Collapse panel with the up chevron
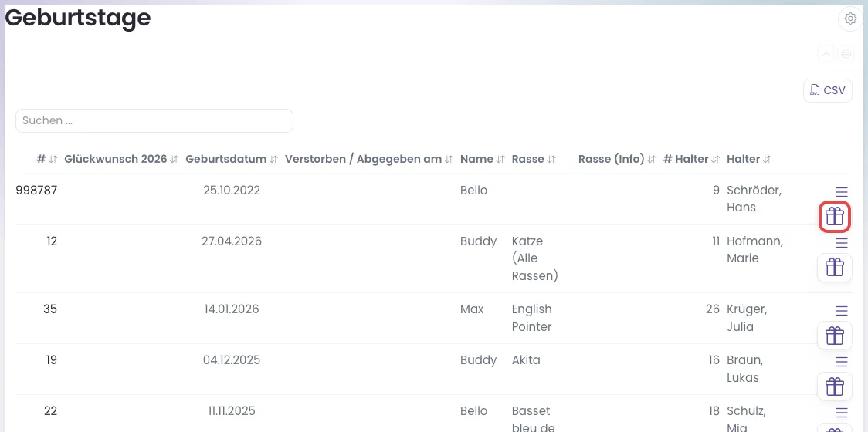This screenshot has height=432, width=868. (x=826, y=54)
